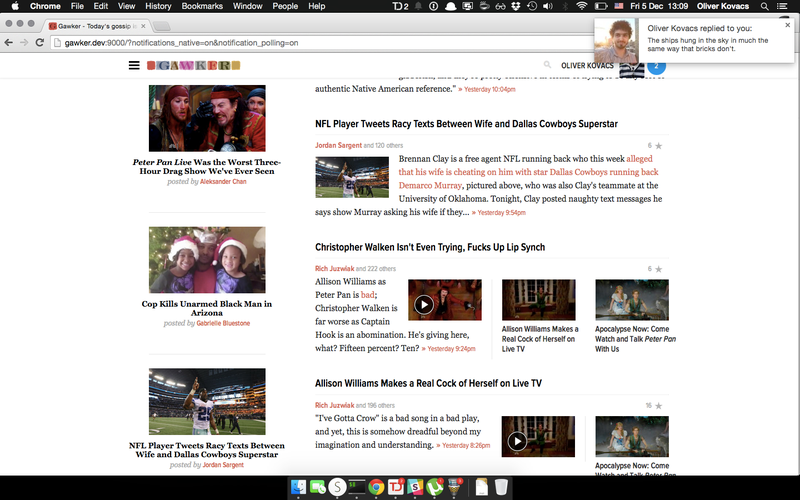Open the Chrome menu in the menu bar
Screen dimensions: 800x500
point(45,6)
